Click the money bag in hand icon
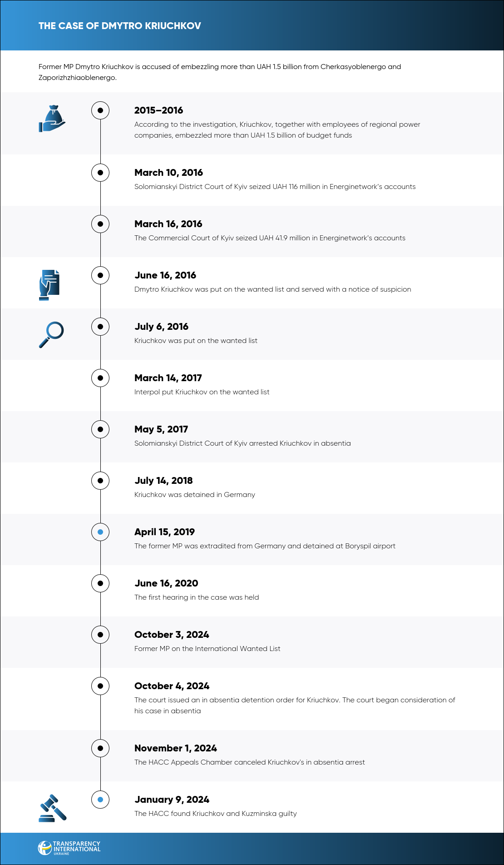The height and width of the screenshot is (865, 504). (x=52, y=119)
